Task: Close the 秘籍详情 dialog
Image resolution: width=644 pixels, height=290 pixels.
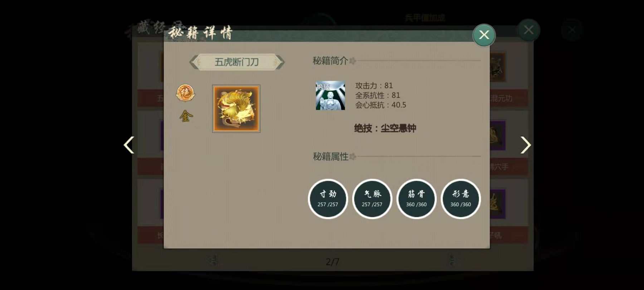Action: [x=484, y=35]
